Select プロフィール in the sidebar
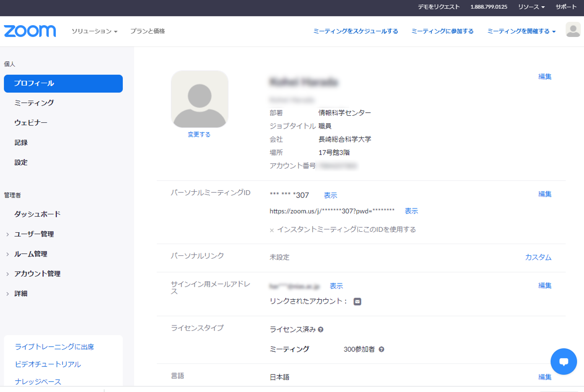Viewport: 584px width, 392px height. coord(63,83)
